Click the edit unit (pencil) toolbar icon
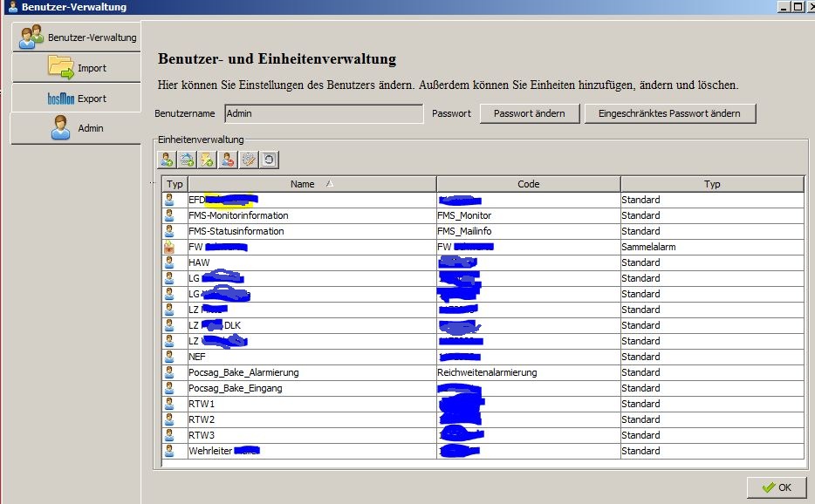Screen dimensions: 815x504 tap(249, 160)
